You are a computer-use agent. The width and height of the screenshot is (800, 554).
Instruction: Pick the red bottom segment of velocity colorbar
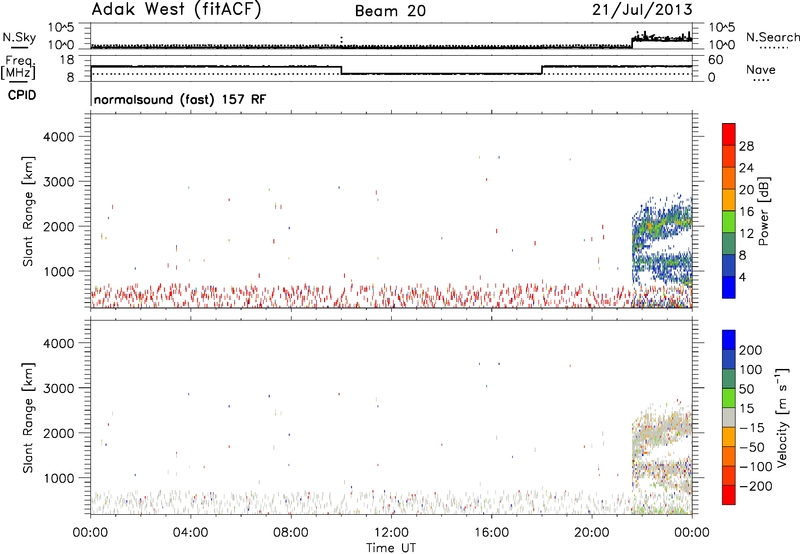click(x=729, y=495)
